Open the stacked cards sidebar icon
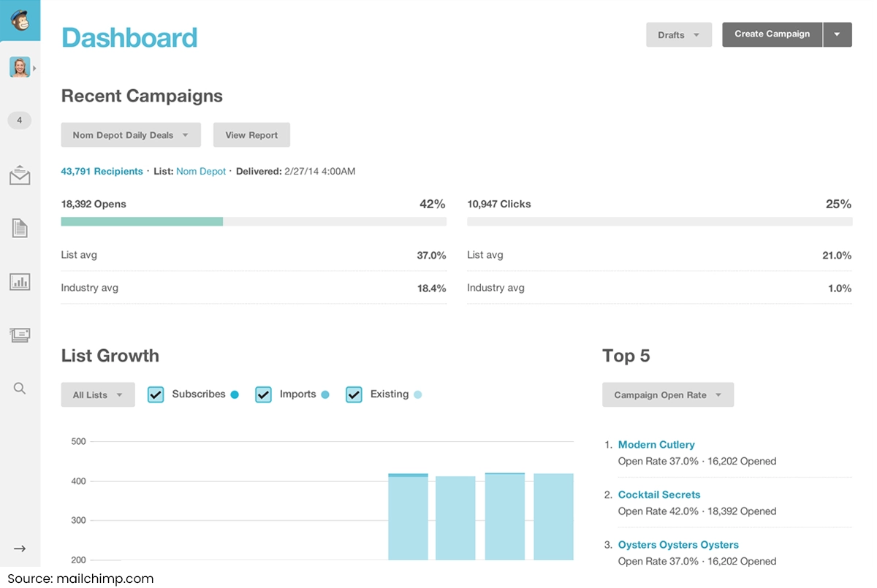 tap(20, 335)
